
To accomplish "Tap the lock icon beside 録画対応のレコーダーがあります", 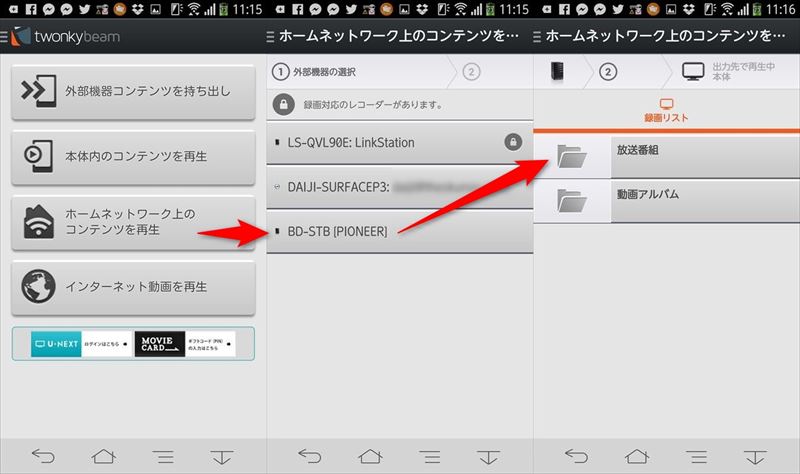I will [283, 105].
